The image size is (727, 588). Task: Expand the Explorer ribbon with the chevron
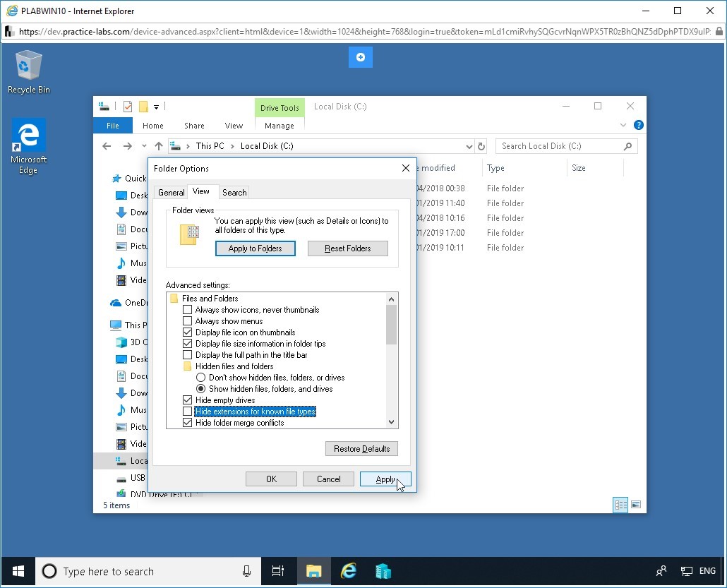click(x=623, y=125)
